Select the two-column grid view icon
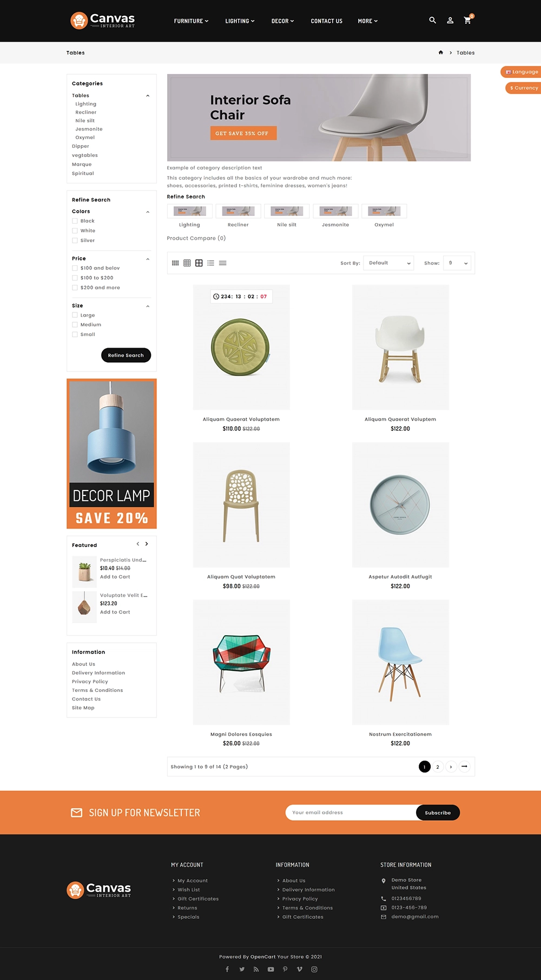The image size is (541, 980). [x=199, y=263]
